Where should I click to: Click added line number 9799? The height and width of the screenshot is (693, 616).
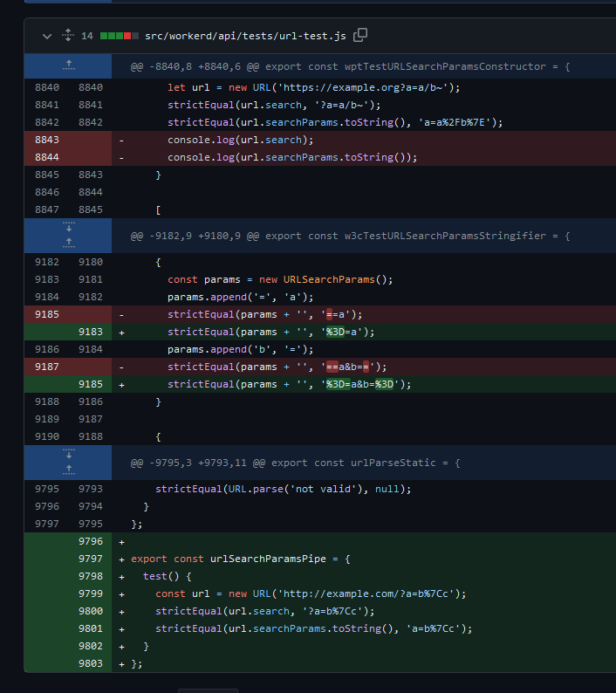(x=90, y=594)
